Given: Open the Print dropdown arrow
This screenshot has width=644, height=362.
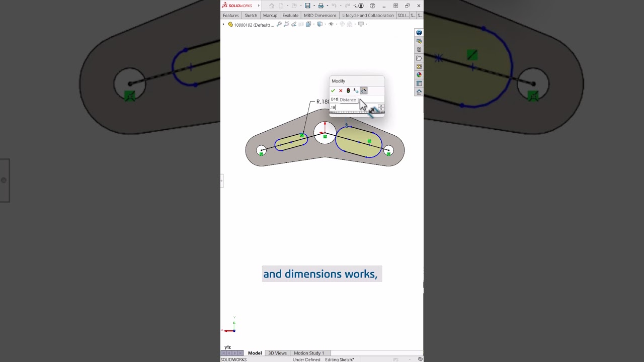Looking at the screenshot, I should (328, 6).
